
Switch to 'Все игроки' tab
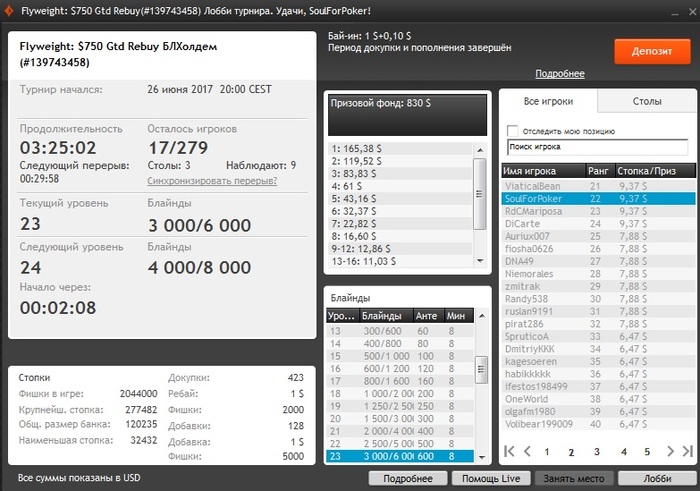[548, 101]
